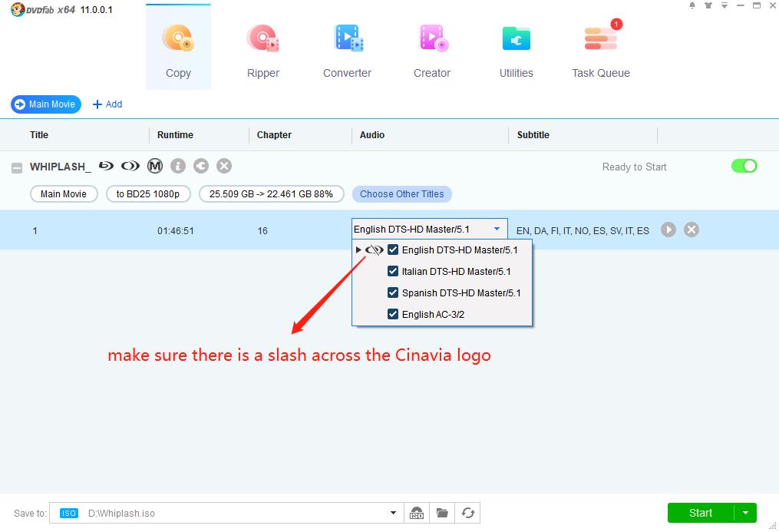
Task: Uncheck Spanish DTS-HD Master/5.1 audio track
Action: tap(393, 292)
